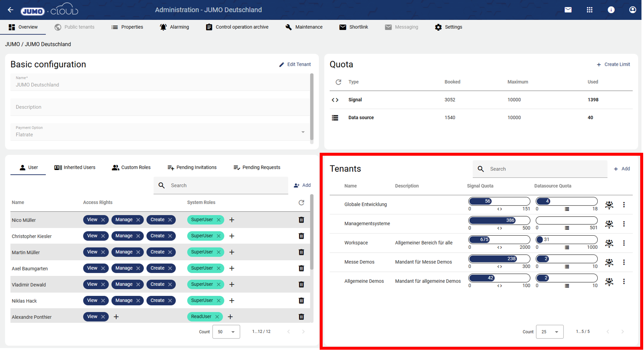This screenshot has height=351, width=644.
Task: Open the user account icon
Action: coord(632,10)
